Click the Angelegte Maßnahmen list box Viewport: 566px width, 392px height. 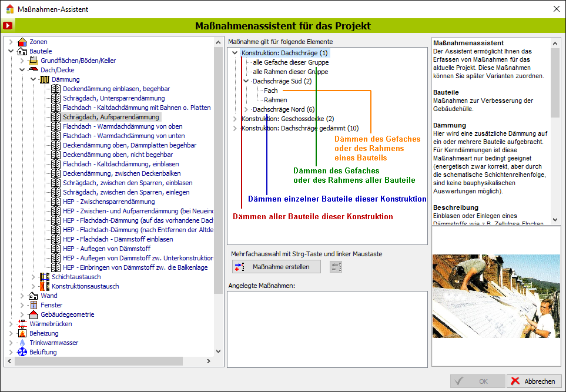point(327,329)
